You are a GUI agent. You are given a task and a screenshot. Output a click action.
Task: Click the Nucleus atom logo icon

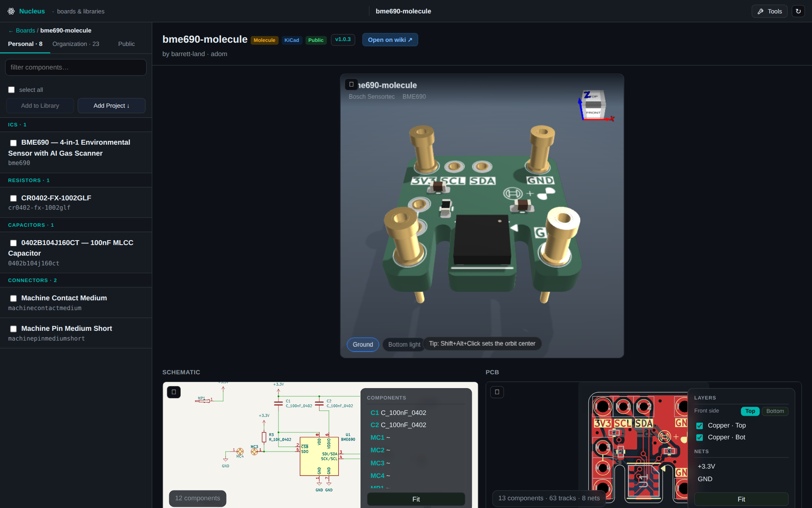[11, 11]
